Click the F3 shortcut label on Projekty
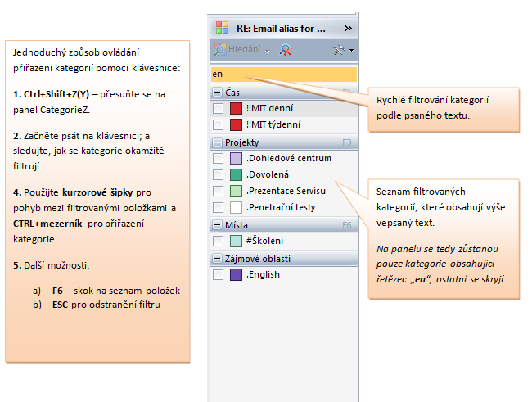532x402 pixels. coord(346,142)
